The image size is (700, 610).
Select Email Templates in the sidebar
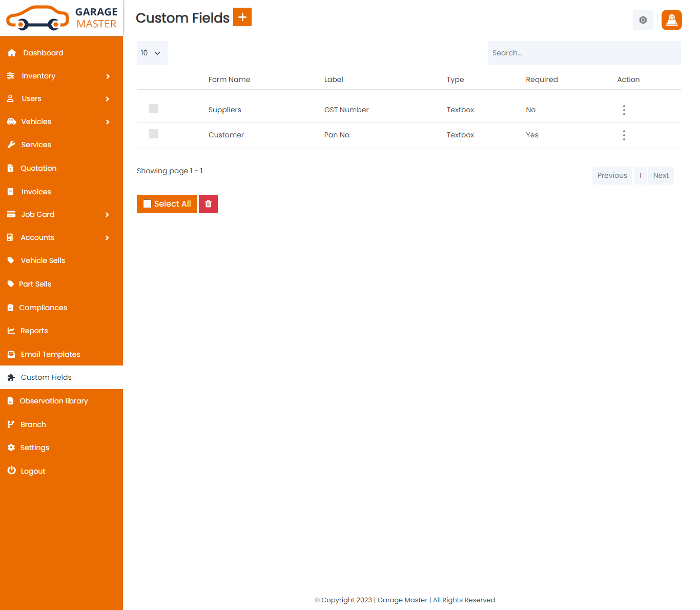click(x=50, y=354)
